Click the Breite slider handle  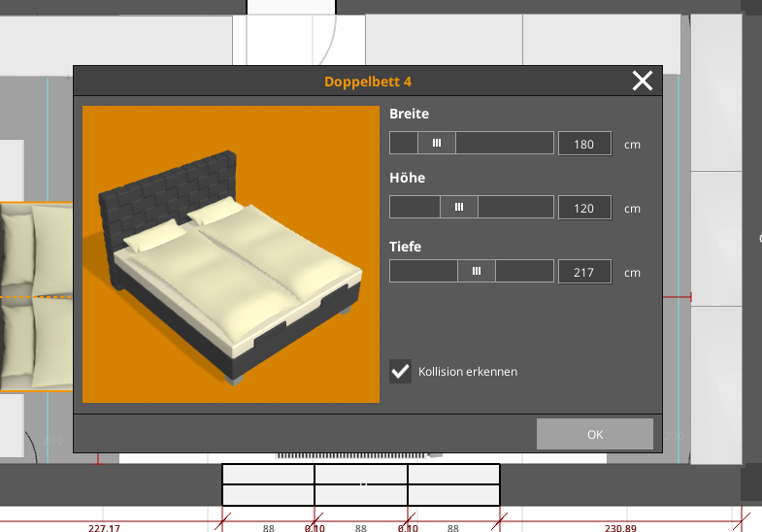coord(437,143)
